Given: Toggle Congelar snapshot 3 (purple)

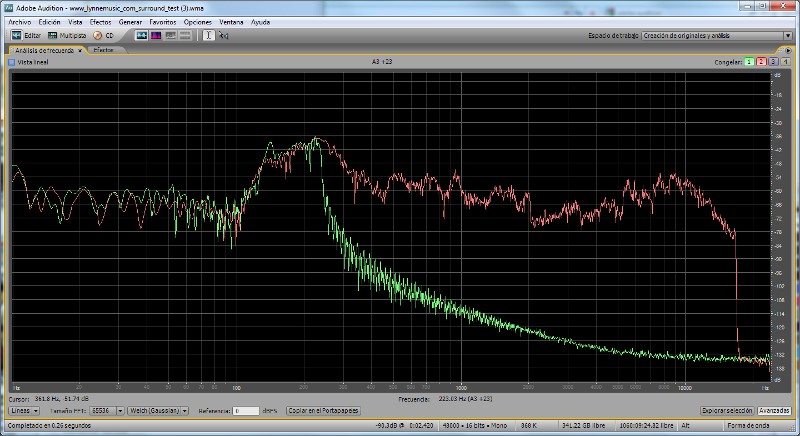Looking at the screenshot, I should point(773,62).
